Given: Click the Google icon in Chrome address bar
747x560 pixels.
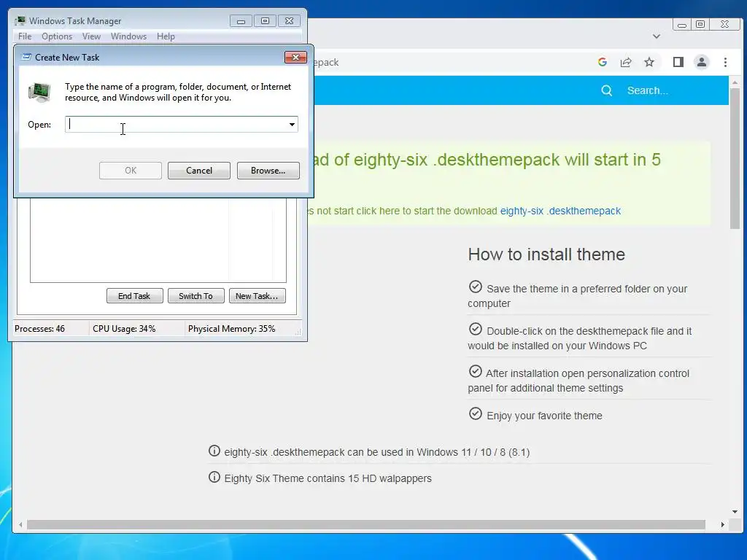Looking at the screenshot, I should click(x=602, y=62).
